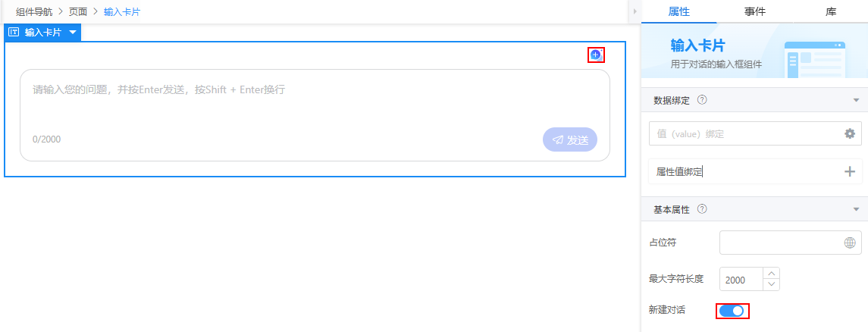Click help icon next to 基本属性

click(702, 209)
